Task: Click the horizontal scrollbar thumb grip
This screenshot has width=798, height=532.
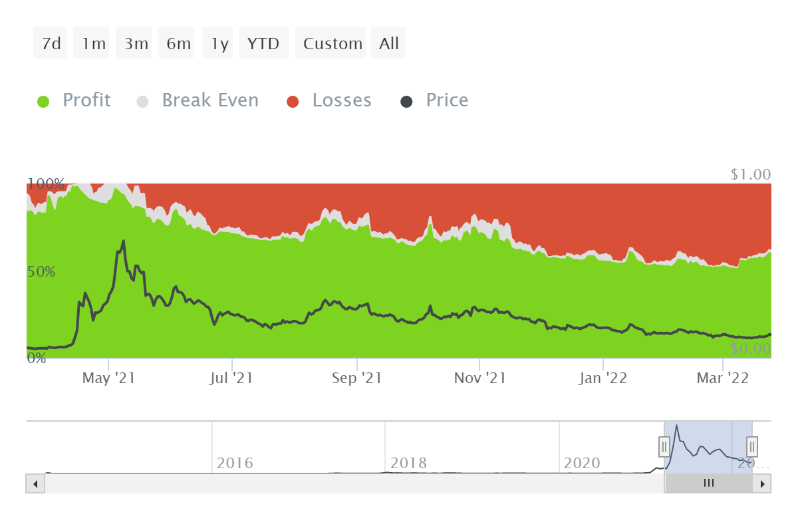Action: point(709,483)
